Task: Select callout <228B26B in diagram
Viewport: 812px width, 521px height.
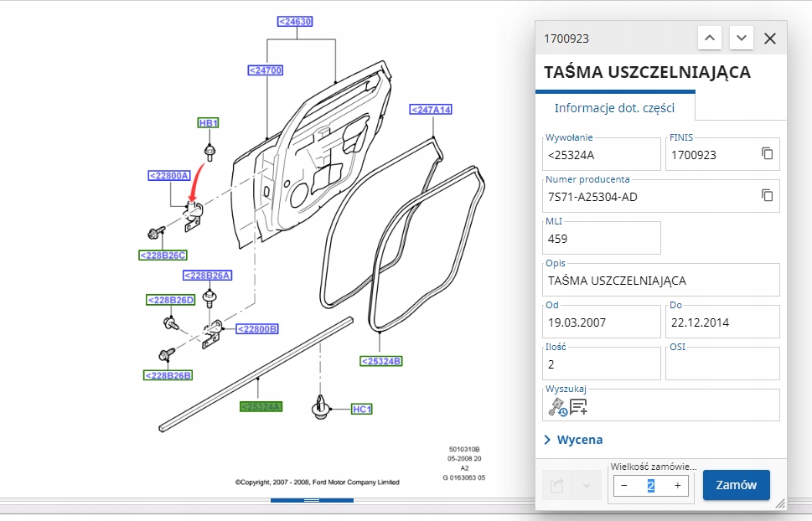Action: click(x=168, y=375)
